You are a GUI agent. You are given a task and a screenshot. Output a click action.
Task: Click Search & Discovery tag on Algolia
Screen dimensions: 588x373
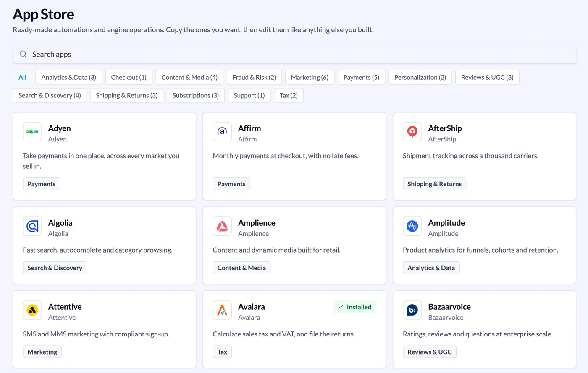click(55, 268)
